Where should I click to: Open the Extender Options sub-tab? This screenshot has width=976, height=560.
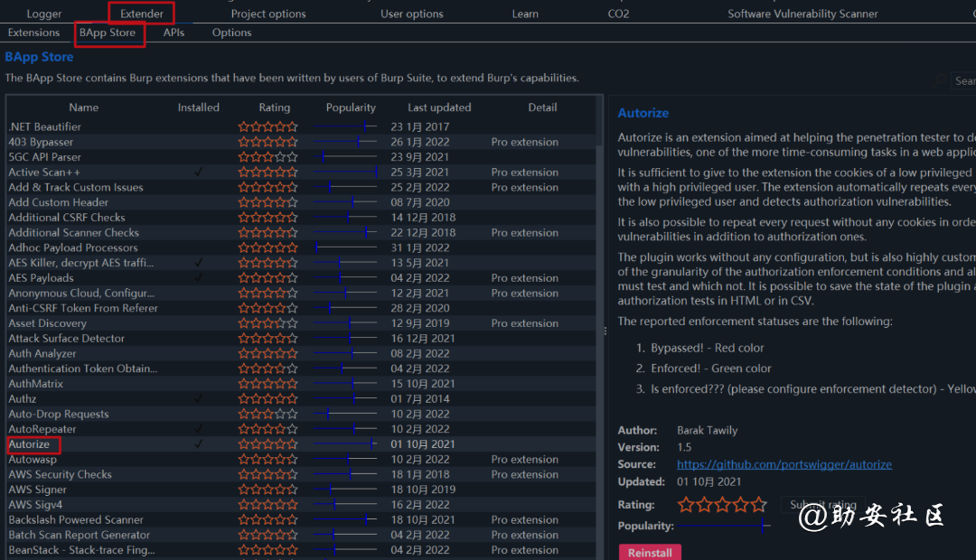pos(231,33)
